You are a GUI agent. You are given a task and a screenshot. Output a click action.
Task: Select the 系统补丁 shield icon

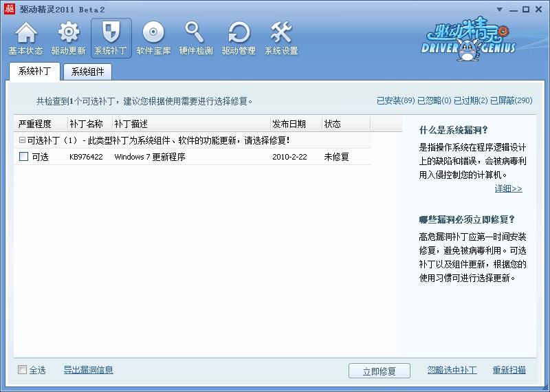pyautogui.click(x=111, y=39)
